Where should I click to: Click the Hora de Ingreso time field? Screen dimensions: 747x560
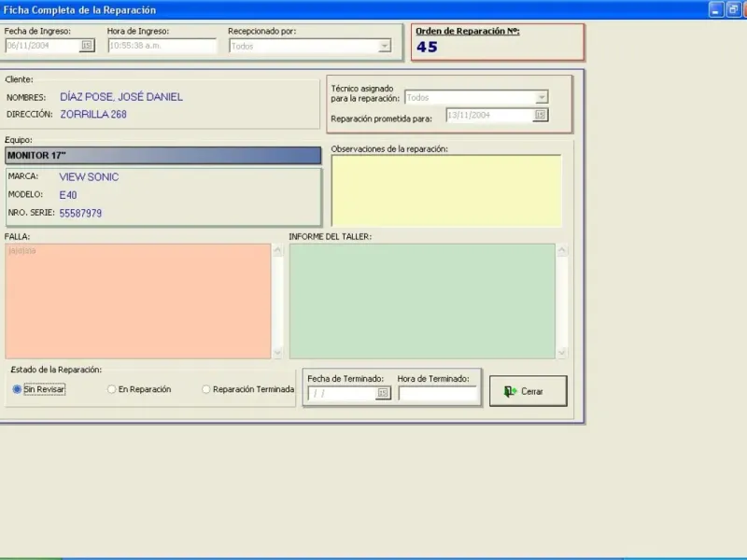tap(162, 45)
